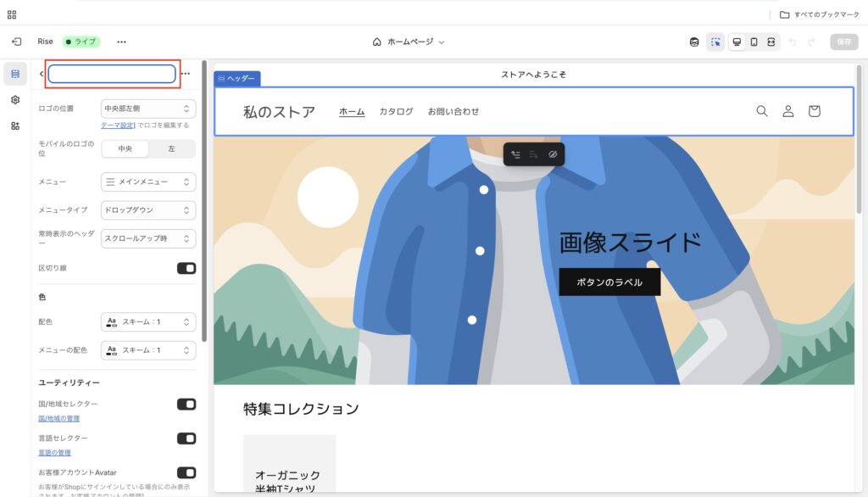Screen dimensions: 868x497
Task: Click the exit editor icon beside Rise
Action: coord(16,42)
